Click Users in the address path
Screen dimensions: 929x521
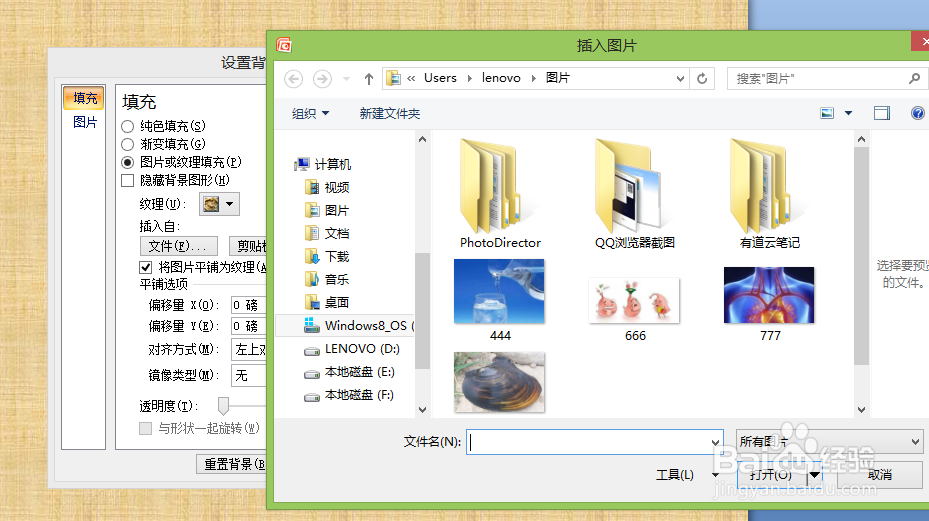pos(440,78)
